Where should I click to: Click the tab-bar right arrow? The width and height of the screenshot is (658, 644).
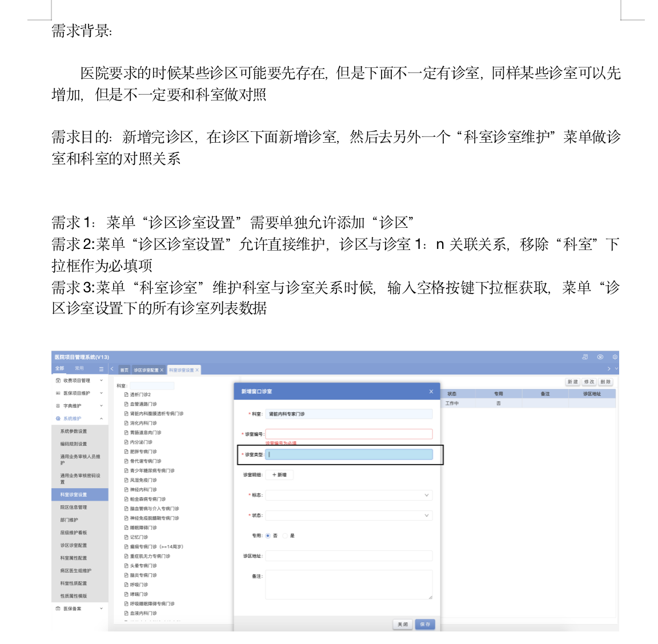click(609, 369)
